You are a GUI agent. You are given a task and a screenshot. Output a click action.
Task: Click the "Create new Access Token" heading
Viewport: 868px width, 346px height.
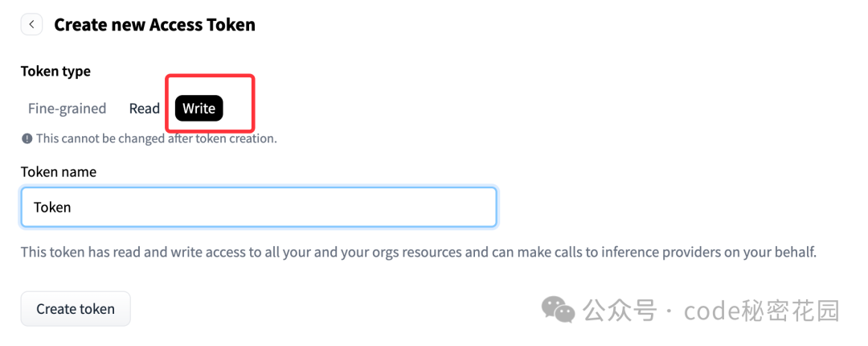tap(154, 25)
